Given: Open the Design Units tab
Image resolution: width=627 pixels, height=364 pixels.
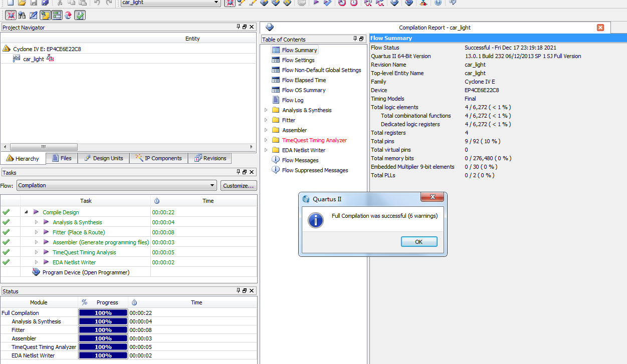Looking at the screenshot, I should 103,158.
